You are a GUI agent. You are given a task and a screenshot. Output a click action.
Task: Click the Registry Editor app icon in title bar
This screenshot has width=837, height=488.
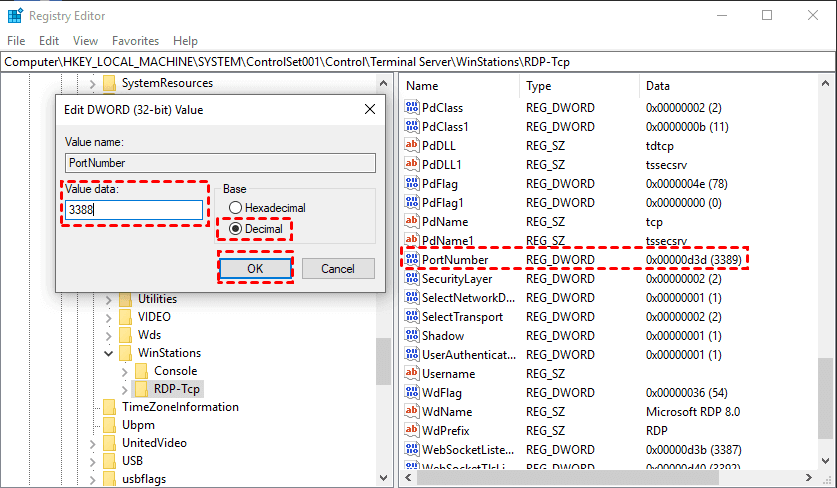point(14,15)
